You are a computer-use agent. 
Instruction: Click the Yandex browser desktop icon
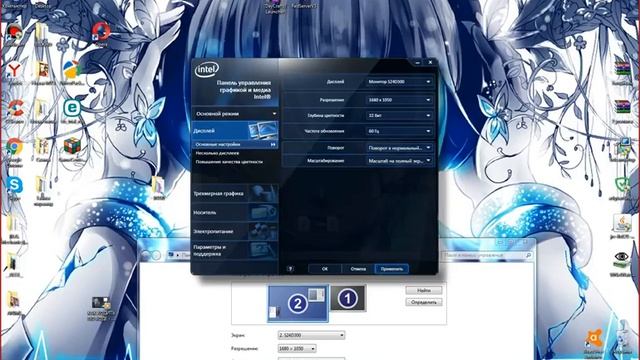pyautogui.click(x=14, y=70)
